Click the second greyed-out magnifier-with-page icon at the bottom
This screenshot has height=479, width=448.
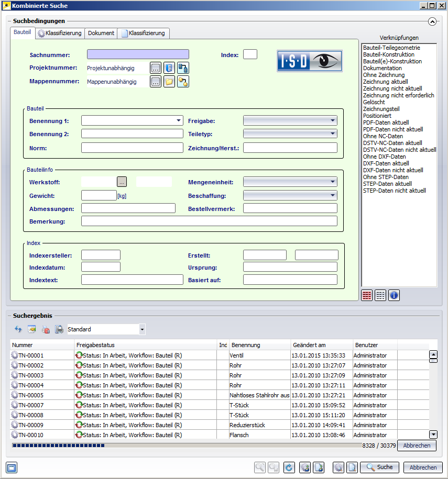274,467
